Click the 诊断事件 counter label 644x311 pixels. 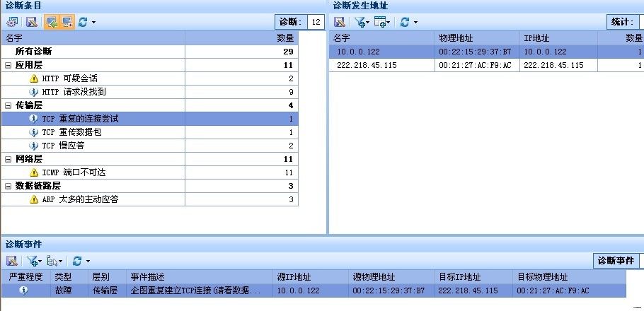pos(616,261)
